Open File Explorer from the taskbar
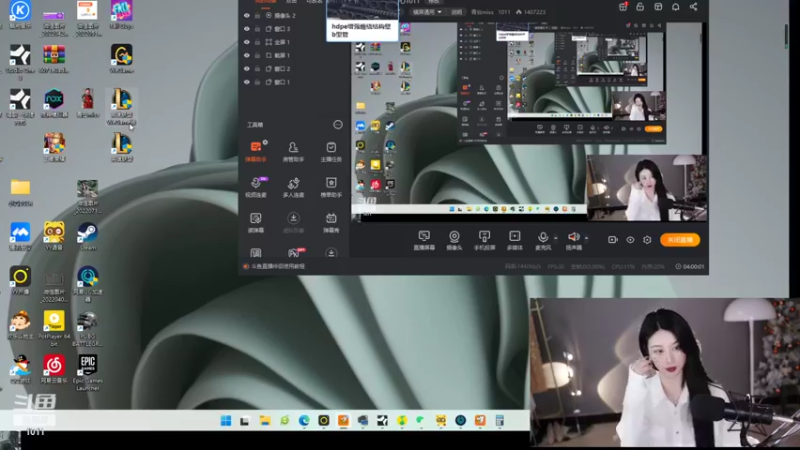The height and width of the screenshot is (450, 800). coord(265,420)
